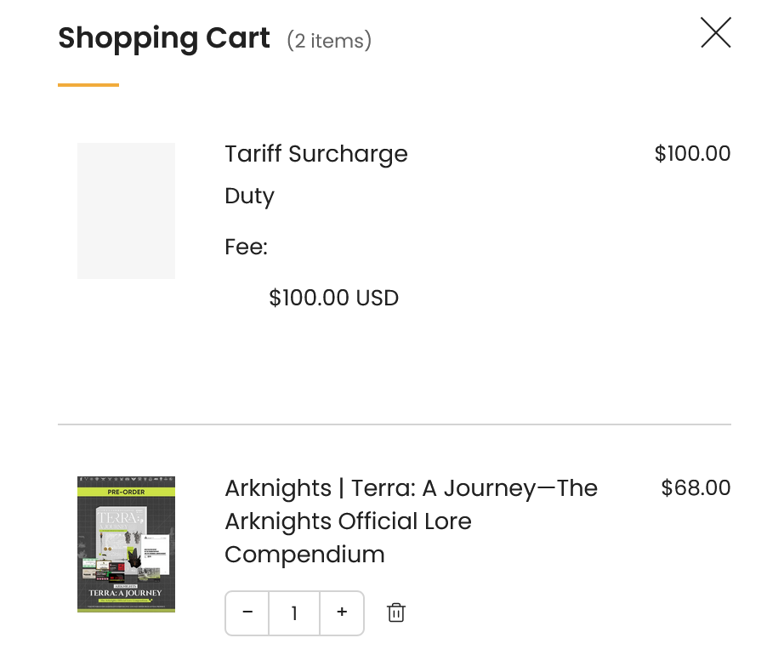Click the Tariff Surcharge item title

pyautogui.click(x=315, y=154)
